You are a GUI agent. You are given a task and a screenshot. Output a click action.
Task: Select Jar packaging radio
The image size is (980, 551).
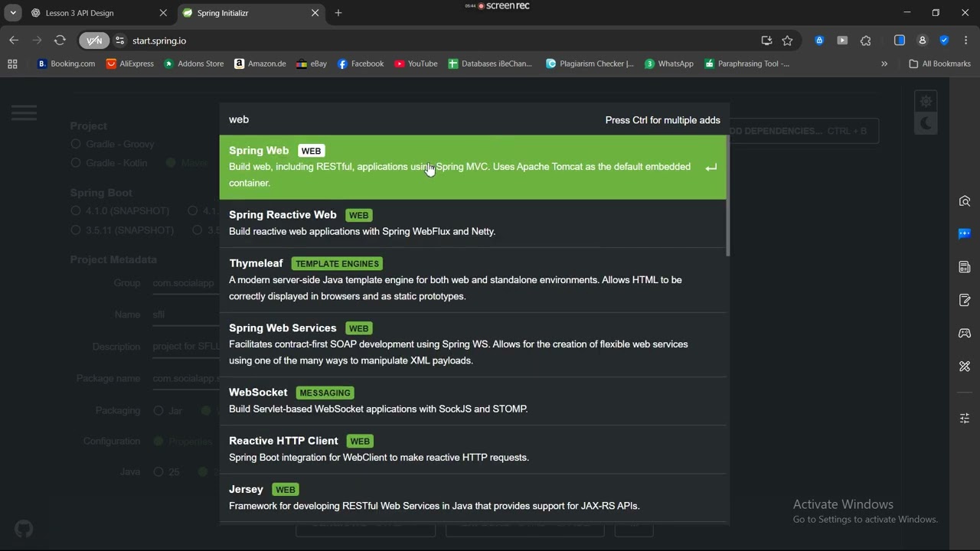coord(158,411)
